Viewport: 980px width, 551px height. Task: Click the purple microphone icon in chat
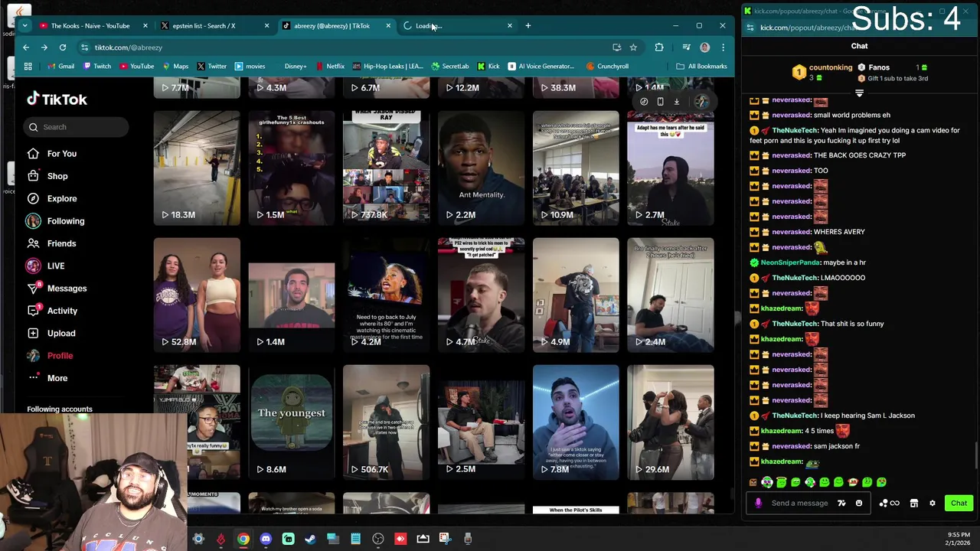point(758,504)
